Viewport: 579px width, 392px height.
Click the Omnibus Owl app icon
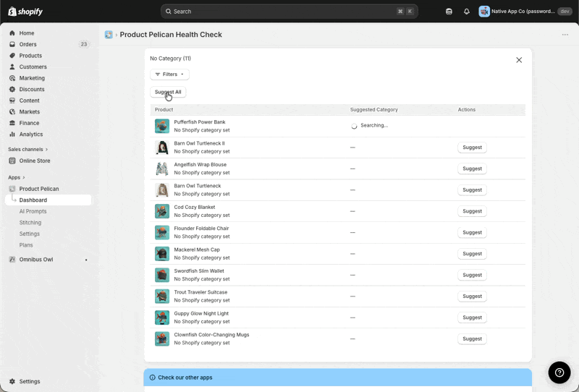12,260
